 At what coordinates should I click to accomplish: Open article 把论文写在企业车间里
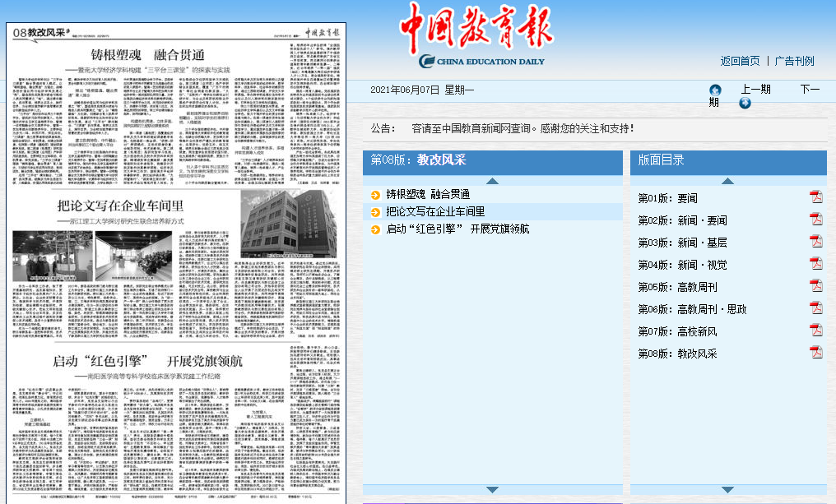tap(435, 212)
